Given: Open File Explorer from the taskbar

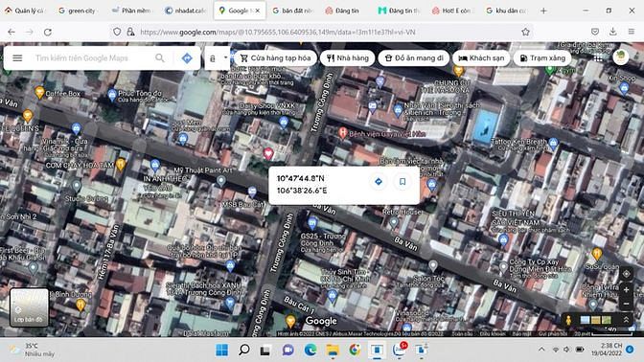Looking at the screenshot, I should click(333, 351).
